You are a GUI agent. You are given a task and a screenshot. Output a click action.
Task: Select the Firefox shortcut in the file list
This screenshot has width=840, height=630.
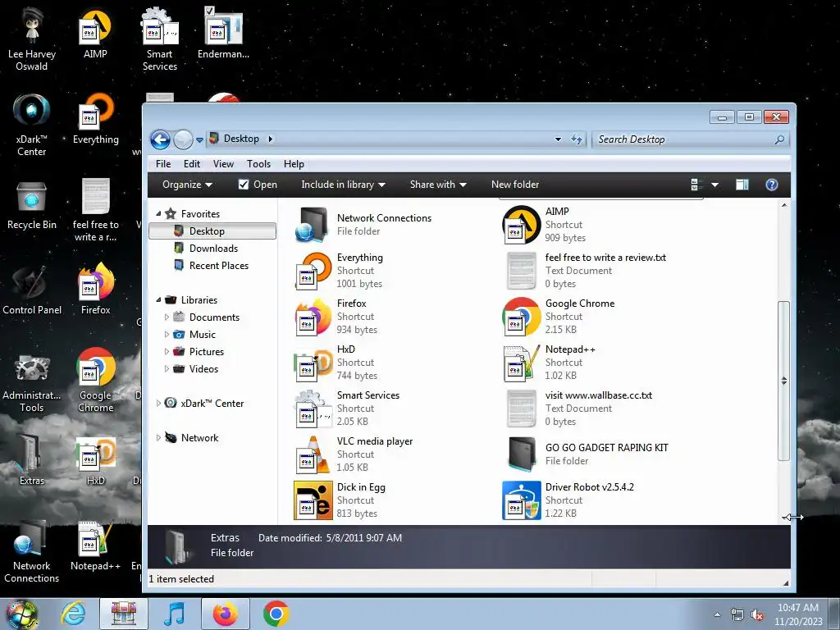tap(313, 317)
